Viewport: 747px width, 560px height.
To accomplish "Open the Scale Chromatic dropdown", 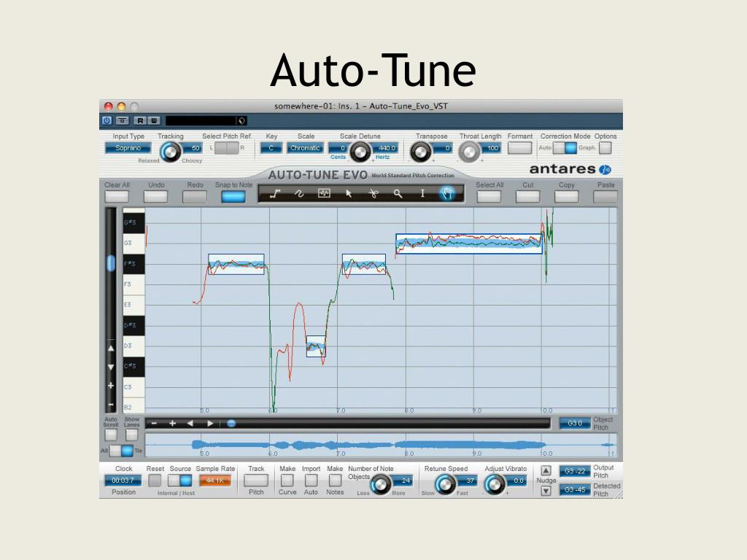I will [x=306, y=148].
